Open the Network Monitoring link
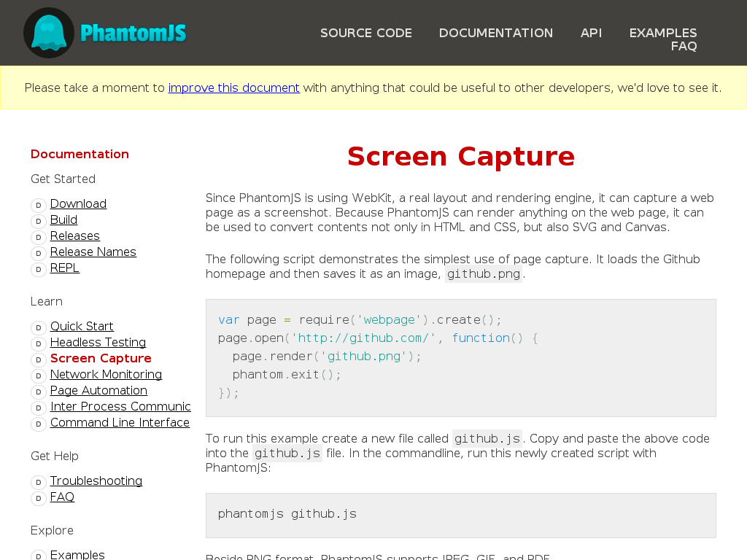The image size is (747, 560). pos(106,374)
